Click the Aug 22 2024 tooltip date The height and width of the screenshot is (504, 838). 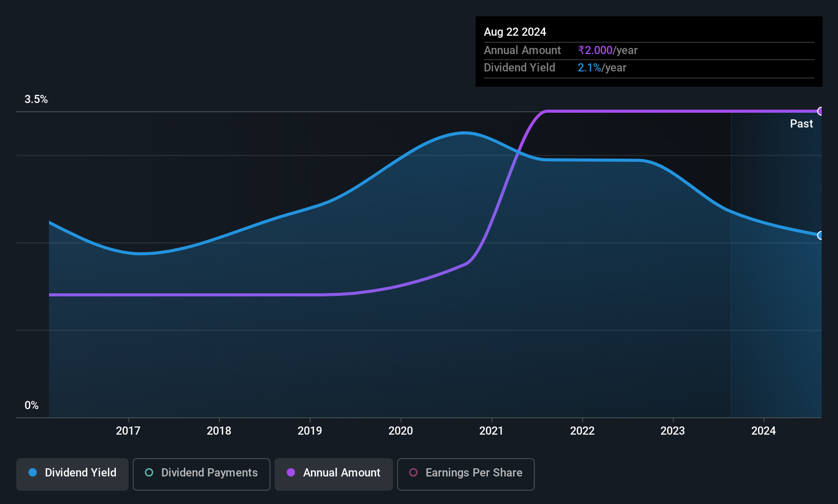(515, 32)
